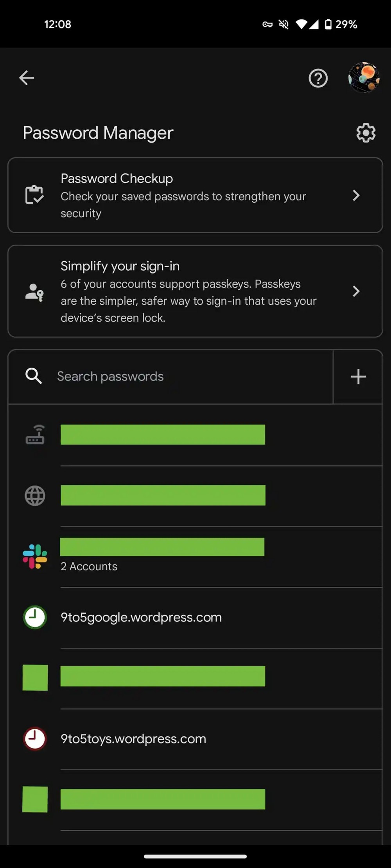The width and height of the screenshot is (391, 868).
Task: Tap the back arrow icon
Action: pos(27,78)
